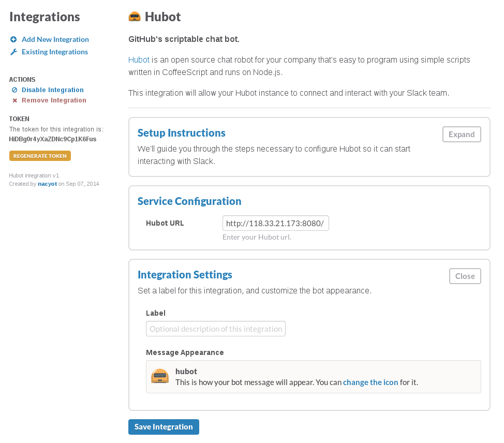Click the Disable Integration circle icon
This screenshot has height=443, width=504.
point(14,90)
